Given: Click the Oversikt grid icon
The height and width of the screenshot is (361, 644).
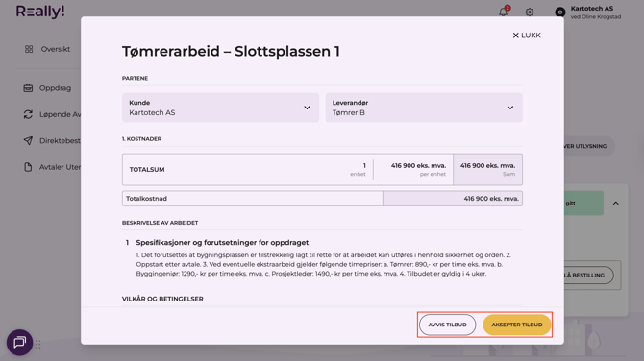Looking at the screenshot, I should coord(29,49).
